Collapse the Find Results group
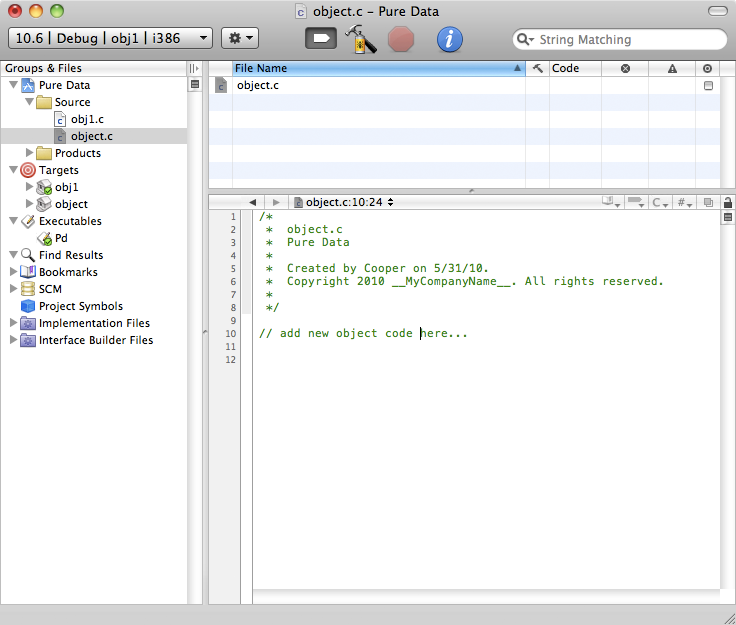The height and width of the screenshot is (625, 736). point(14,255)
